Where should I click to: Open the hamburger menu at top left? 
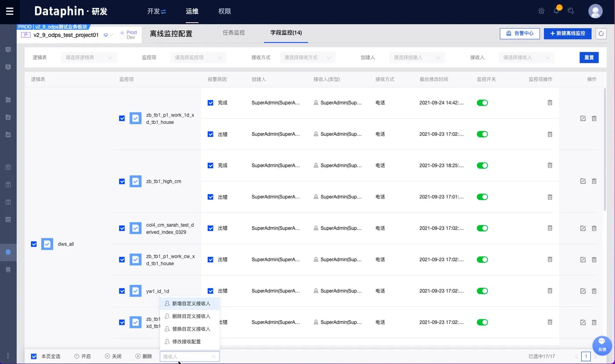[10, 11]
